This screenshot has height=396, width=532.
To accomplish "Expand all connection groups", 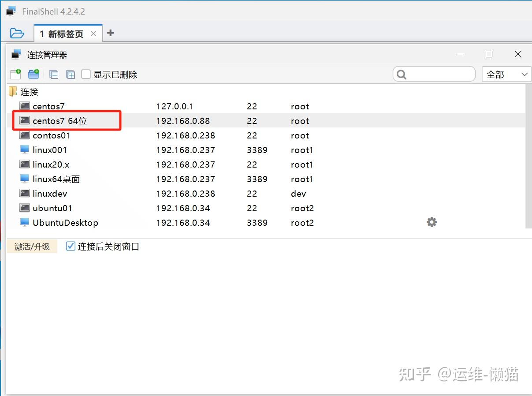I will (x=71, y=74).
